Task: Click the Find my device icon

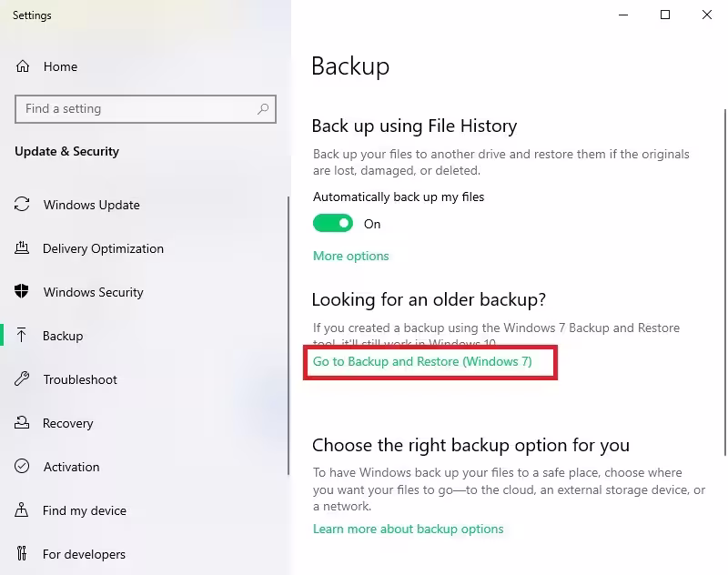Action: pyautogui.click(x=23, y=510)
